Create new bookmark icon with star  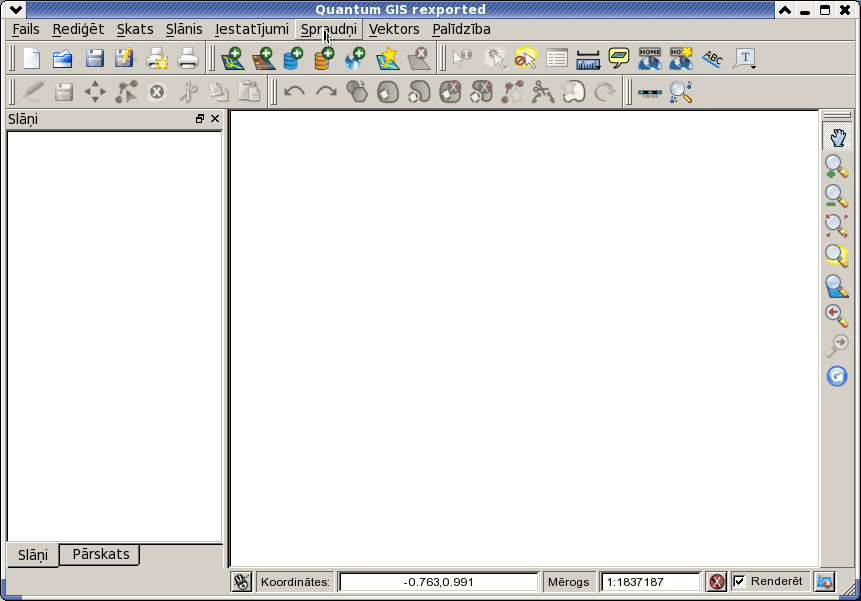(681, 58)
